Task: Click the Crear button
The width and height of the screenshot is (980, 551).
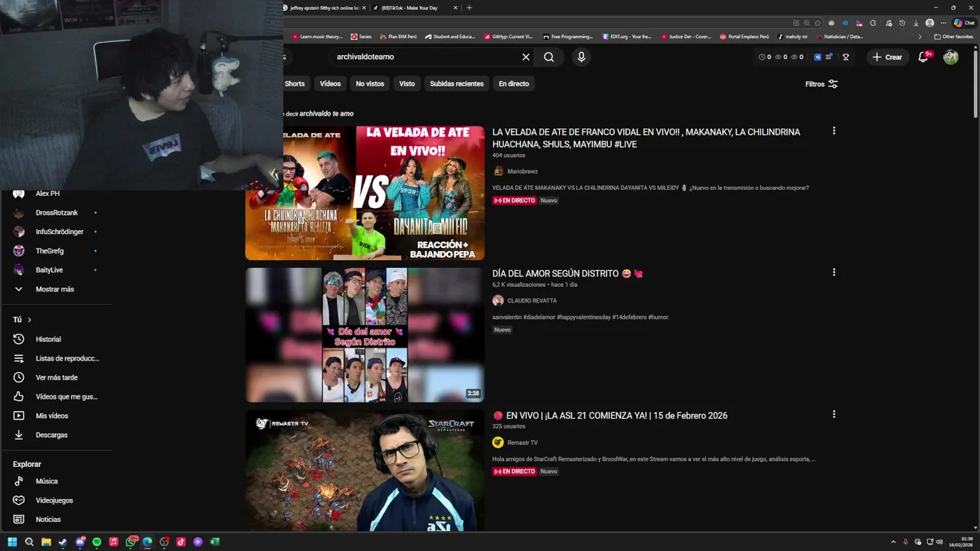Action: (887, 57)
